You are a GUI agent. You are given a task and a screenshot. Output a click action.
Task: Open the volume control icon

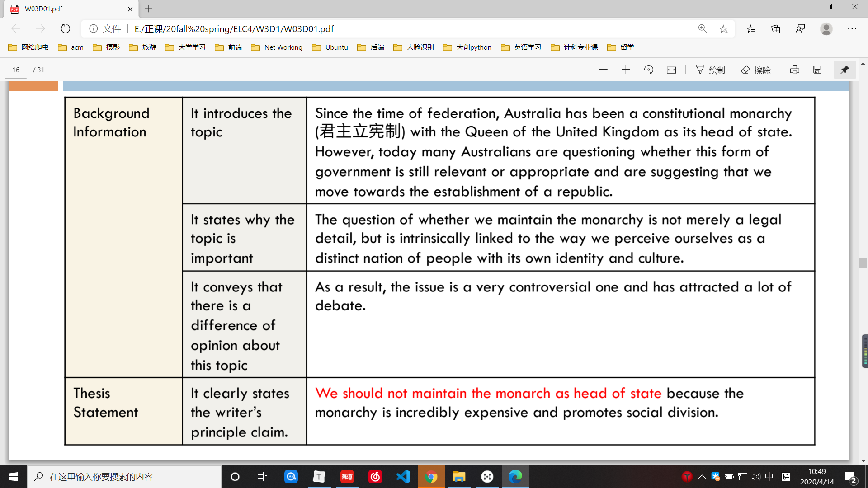tap(756, 477)
